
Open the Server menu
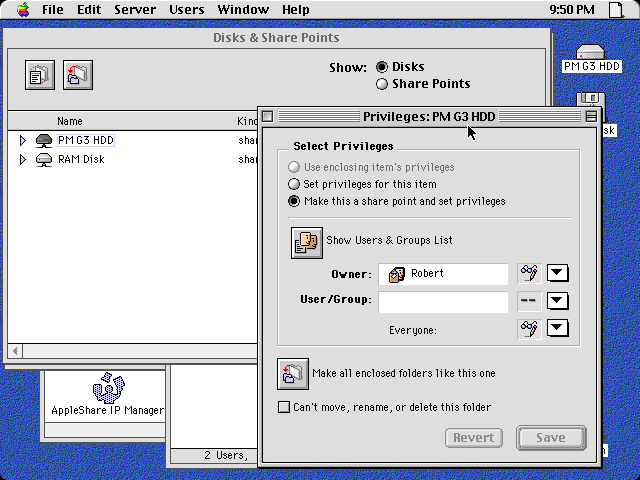134,10
